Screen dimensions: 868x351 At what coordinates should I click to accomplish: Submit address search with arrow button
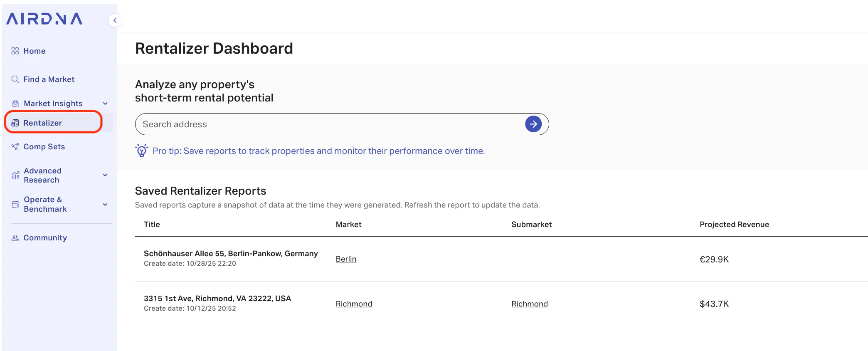[533, 124]
